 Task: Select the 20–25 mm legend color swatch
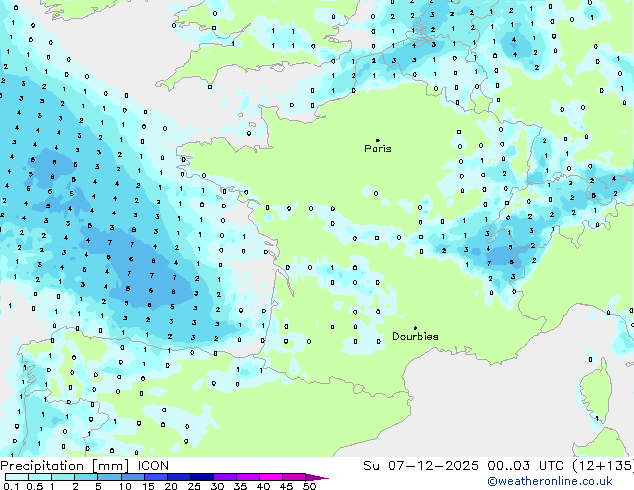[x=178, y=477]
